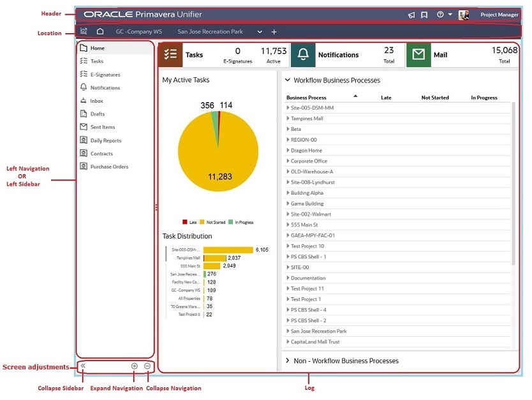Image resolution: width=532 pixels, height=400 pixels.
Task: Collapse the Workflow Business Processes section
Action: click(x=288, y=80)
